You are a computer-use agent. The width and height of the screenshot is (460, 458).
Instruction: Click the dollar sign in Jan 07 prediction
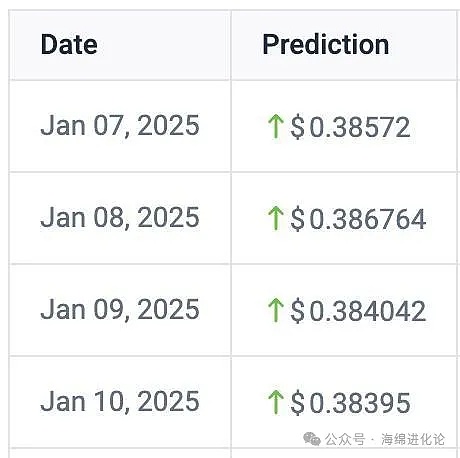pos(298,127)
